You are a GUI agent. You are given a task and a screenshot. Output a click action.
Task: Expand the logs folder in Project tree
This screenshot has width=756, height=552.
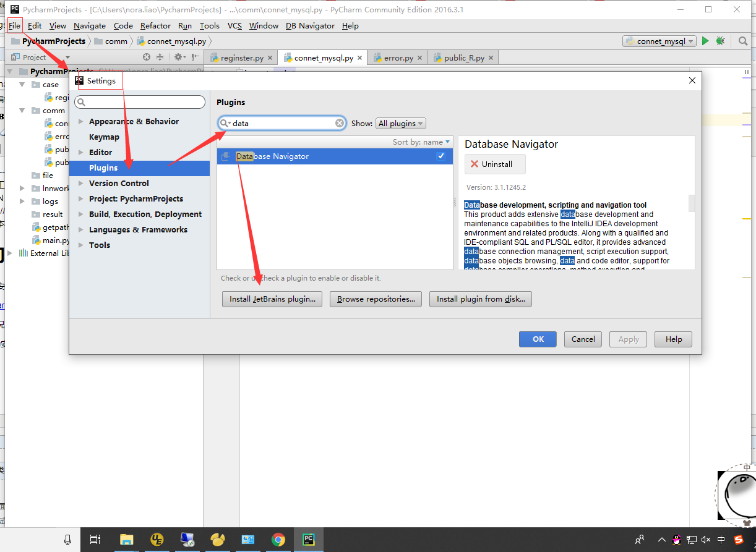coord(22,201)
